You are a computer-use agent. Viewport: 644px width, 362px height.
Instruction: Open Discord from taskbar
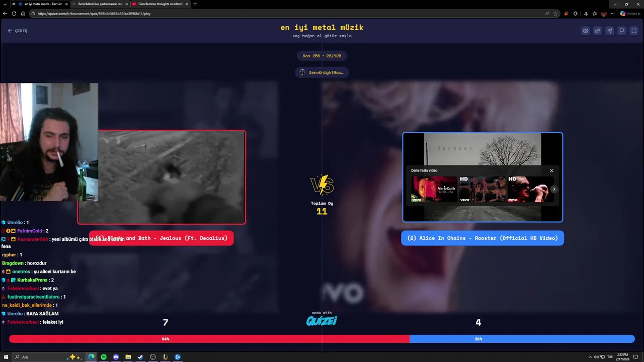pos(116,357)
